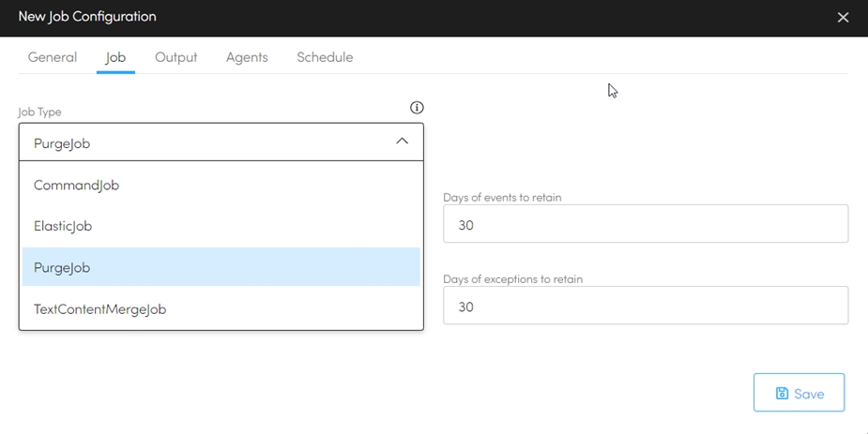Click the active Job tab

tap(115, 57)
